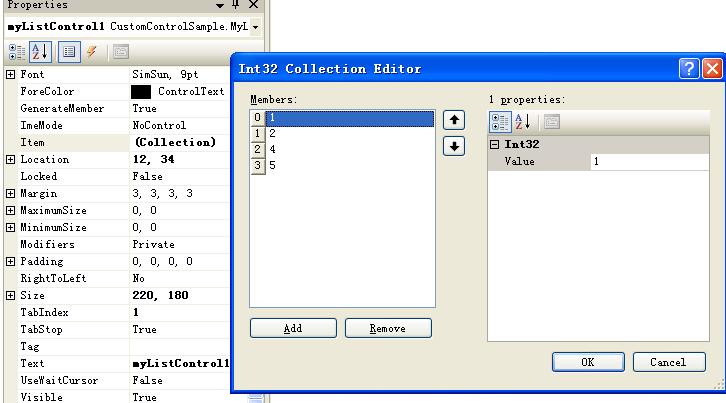Click the Property Pages icon in Properties toolbar
This screenshot has width=726, height=403.
tap(120, 51)
